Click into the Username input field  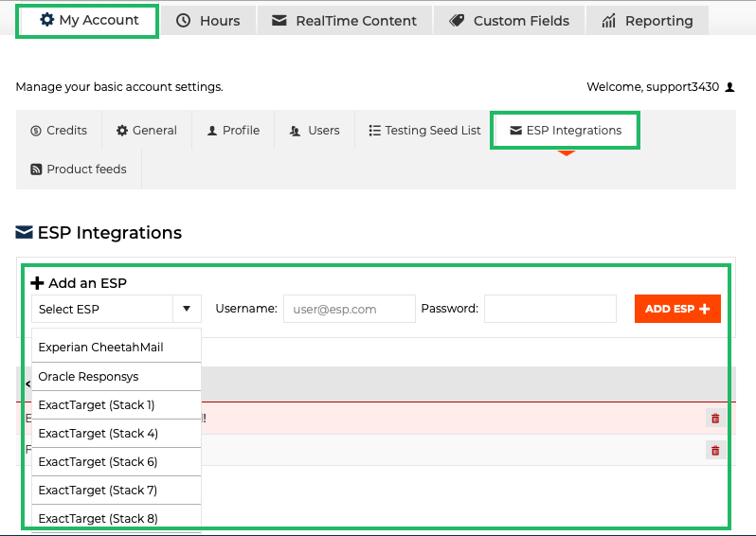click(349, 309)
